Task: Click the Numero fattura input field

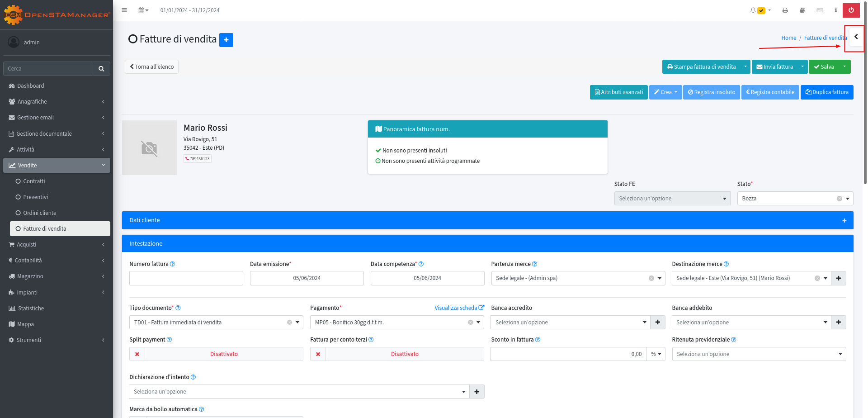Action: [x=186, y=278]
